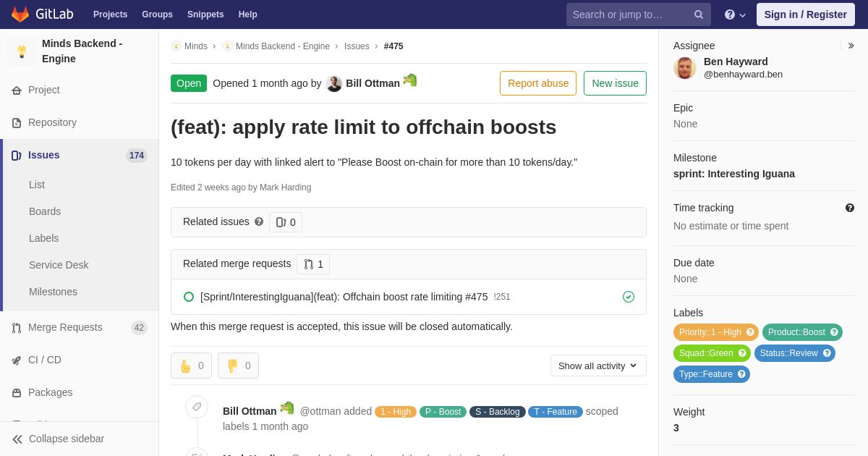The image size is (868, 456).
Task: Click the Priority::1 - High label in sidebar
Action: pos(710,332)
